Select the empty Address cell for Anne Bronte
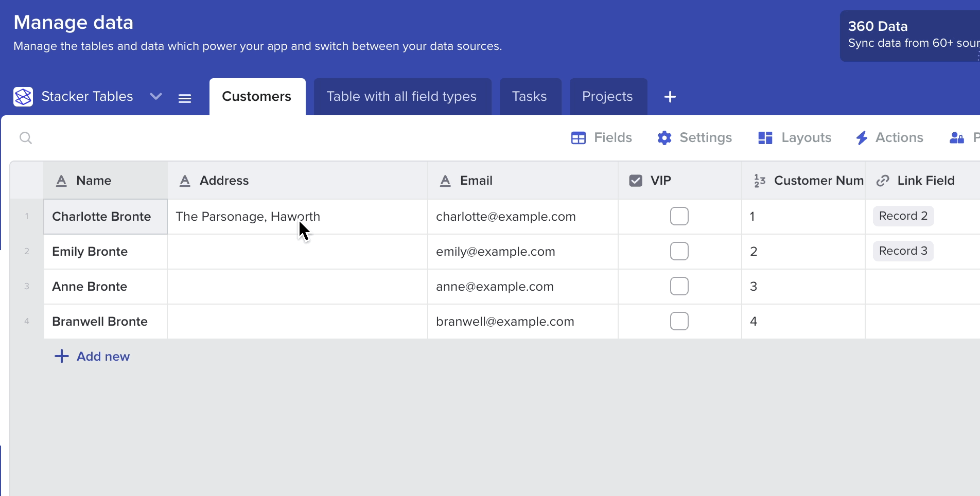The width and height of the screenshot is (980, 496). 297,287
